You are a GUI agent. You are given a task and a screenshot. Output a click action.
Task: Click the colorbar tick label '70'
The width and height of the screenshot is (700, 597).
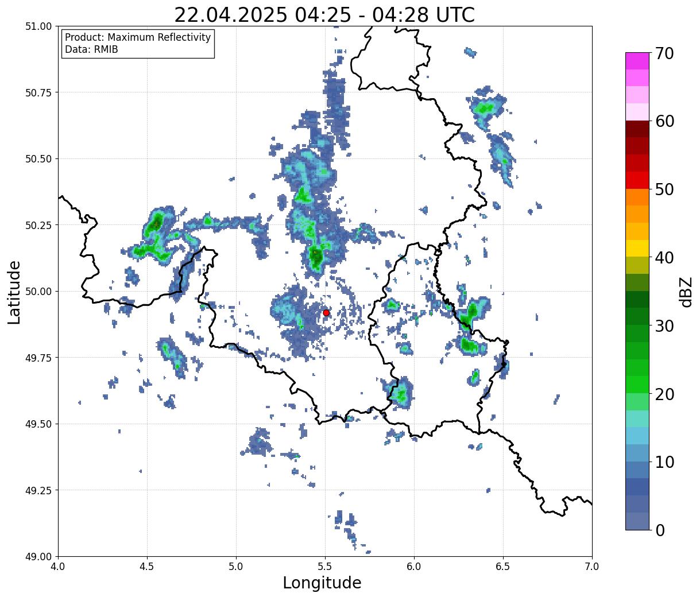(664, 53)
